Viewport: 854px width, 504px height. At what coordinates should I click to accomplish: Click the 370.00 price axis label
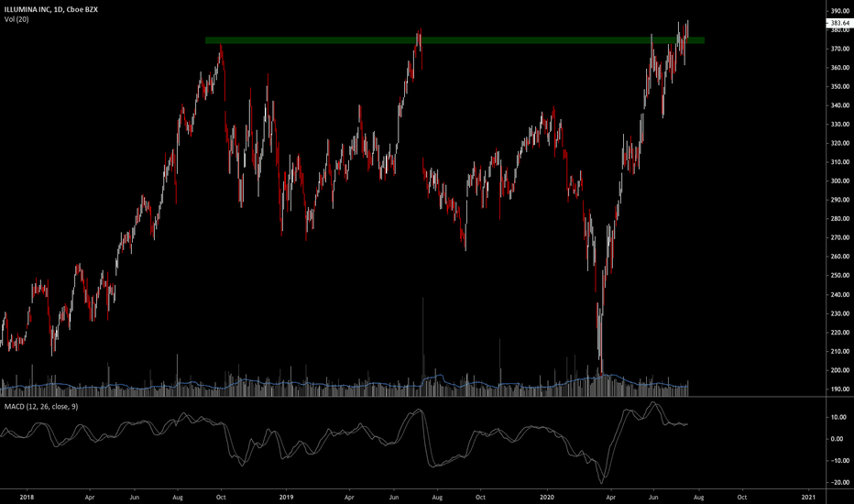[840, 49]
